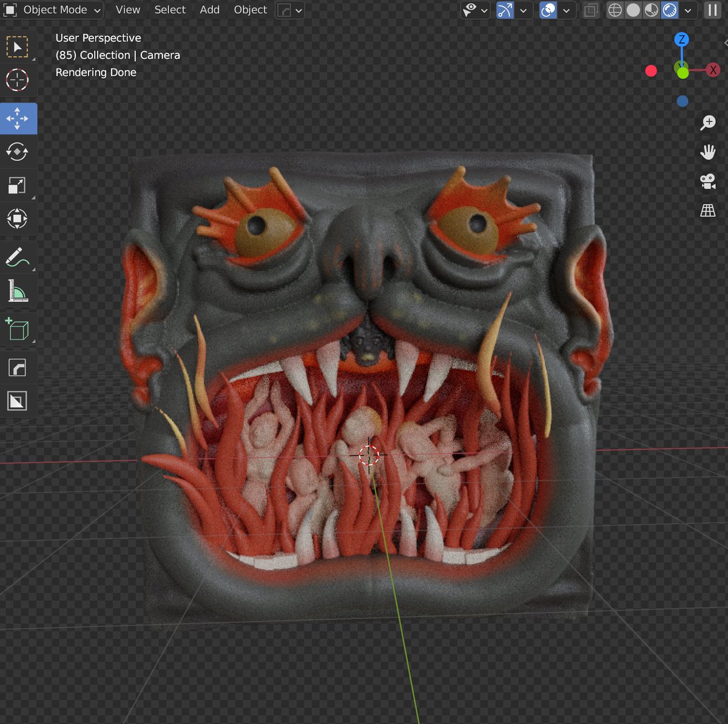Activate the Annotate pencil tool
This screenshot has width=728, height=724.
pyautogui.click(x=17, y=257)
